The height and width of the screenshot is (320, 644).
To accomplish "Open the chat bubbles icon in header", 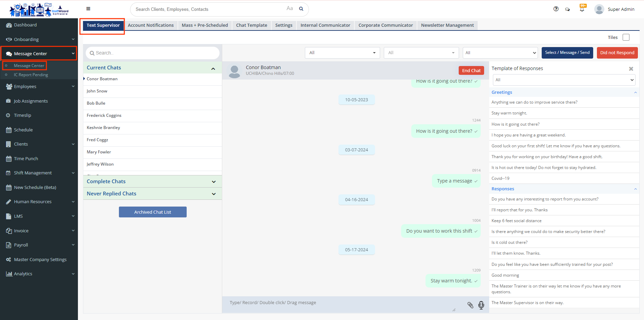I will 567,9.
